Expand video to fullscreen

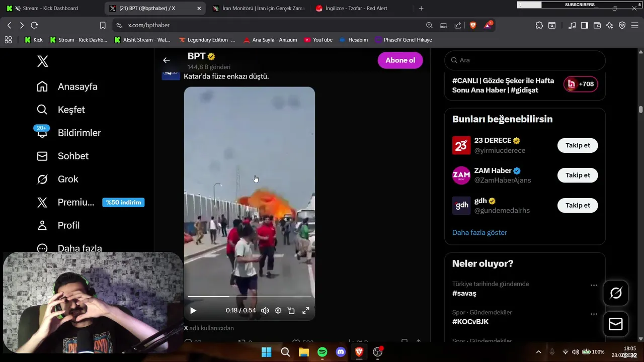[x=305, y=310]
